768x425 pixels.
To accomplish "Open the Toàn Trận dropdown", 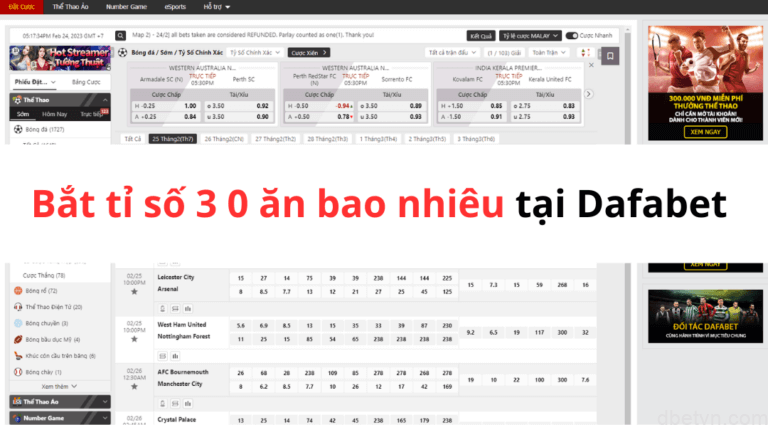I will (549, 52).
